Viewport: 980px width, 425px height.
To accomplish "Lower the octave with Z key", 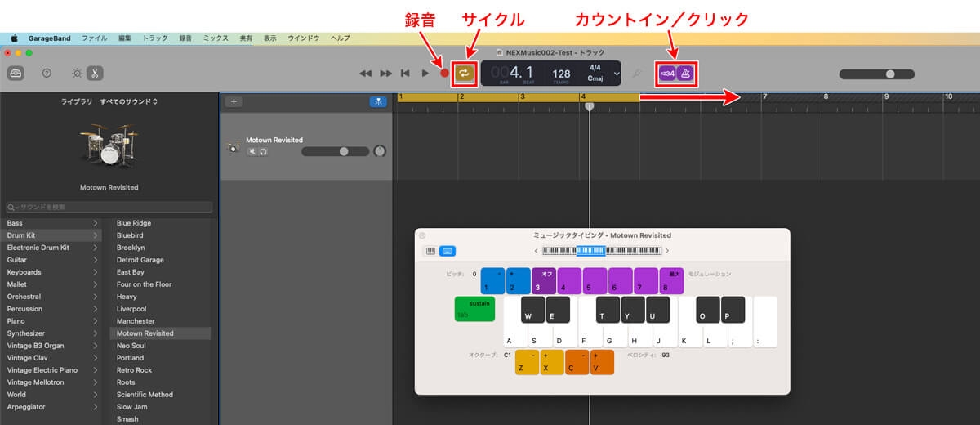I will click(527, 362).
